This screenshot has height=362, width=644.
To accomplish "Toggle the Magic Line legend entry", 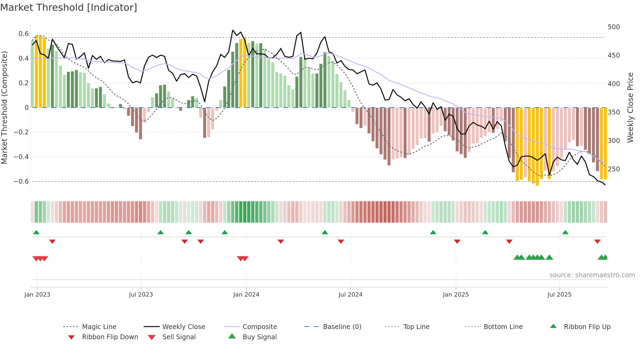I will click(x=90, y=327).
